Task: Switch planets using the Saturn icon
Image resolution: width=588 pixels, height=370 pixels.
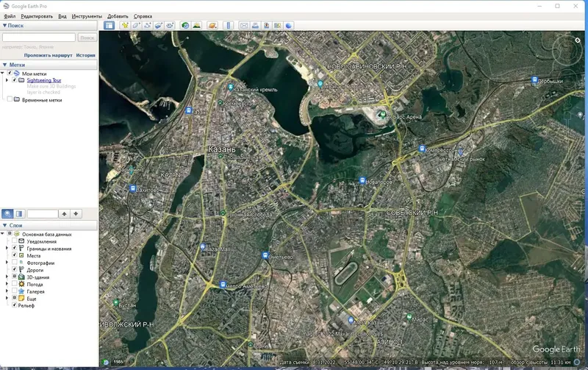Action: point(212,26)
